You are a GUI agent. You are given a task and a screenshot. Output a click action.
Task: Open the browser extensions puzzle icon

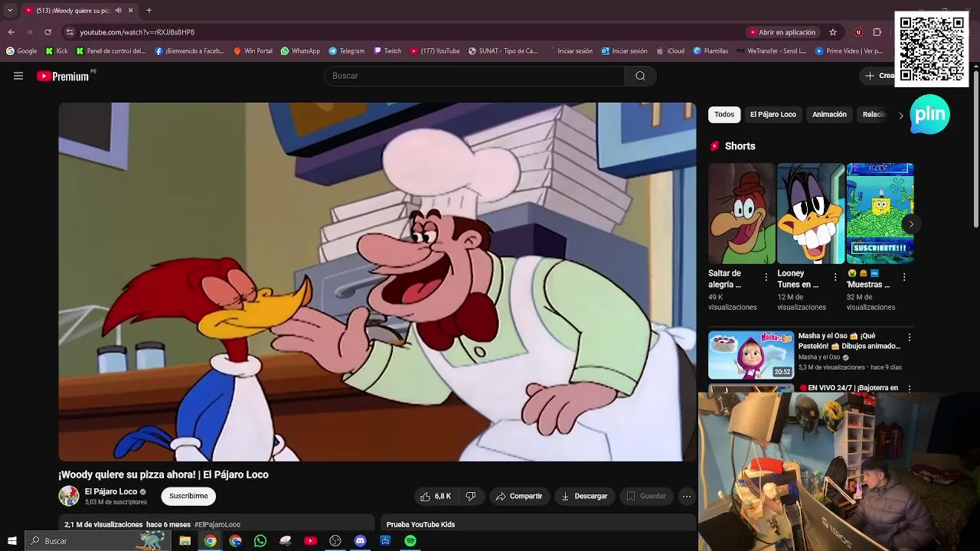(x=877, y=32)
